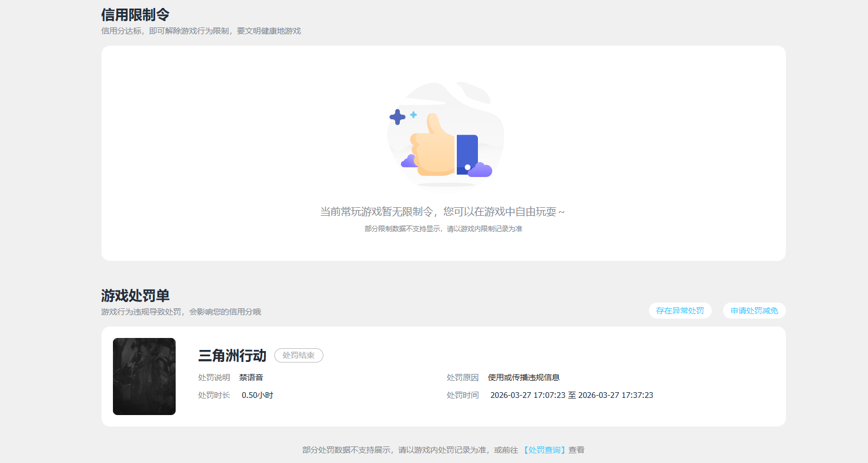Click the 部分处罚数据不支持展示 footer note

tap(443, 450)
